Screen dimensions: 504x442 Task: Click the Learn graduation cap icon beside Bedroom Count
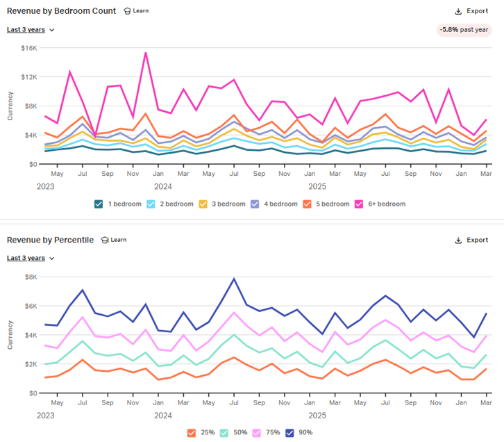(x=127, y=11)
